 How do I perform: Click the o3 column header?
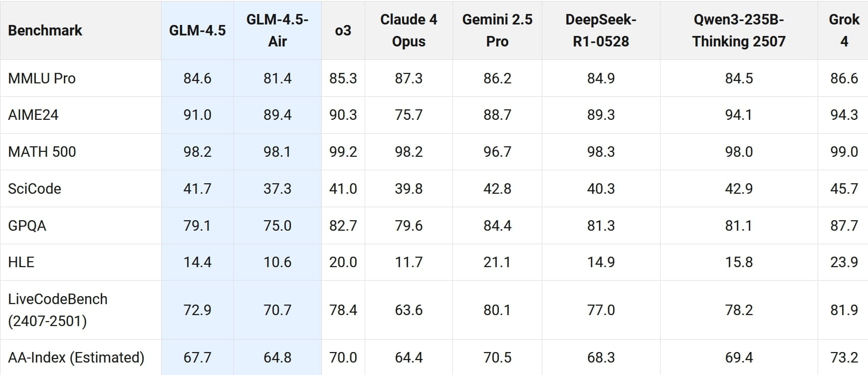click(x=343, y=30)
